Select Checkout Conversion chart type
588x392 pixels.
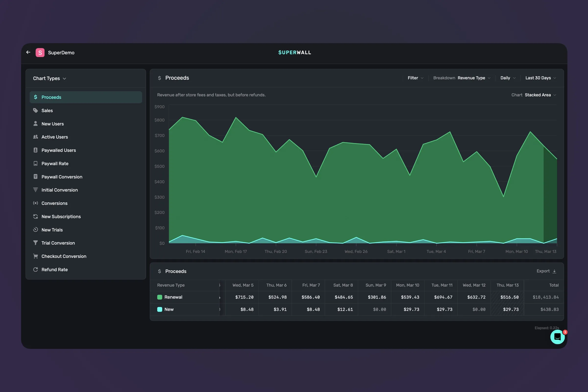tap(86, 256)
